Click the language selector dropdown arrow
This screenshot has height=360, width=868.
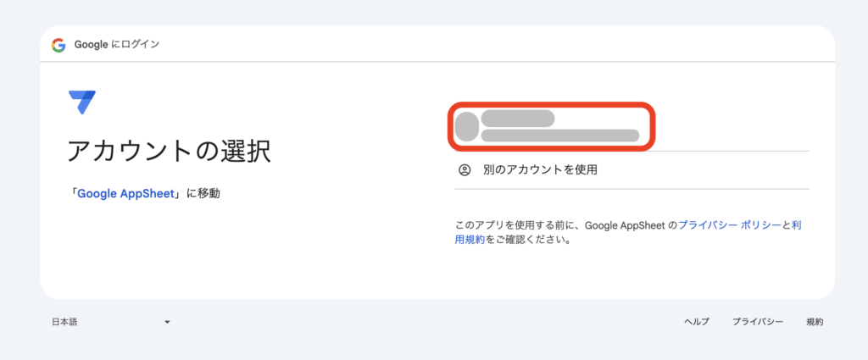click(x=167, y=322)
